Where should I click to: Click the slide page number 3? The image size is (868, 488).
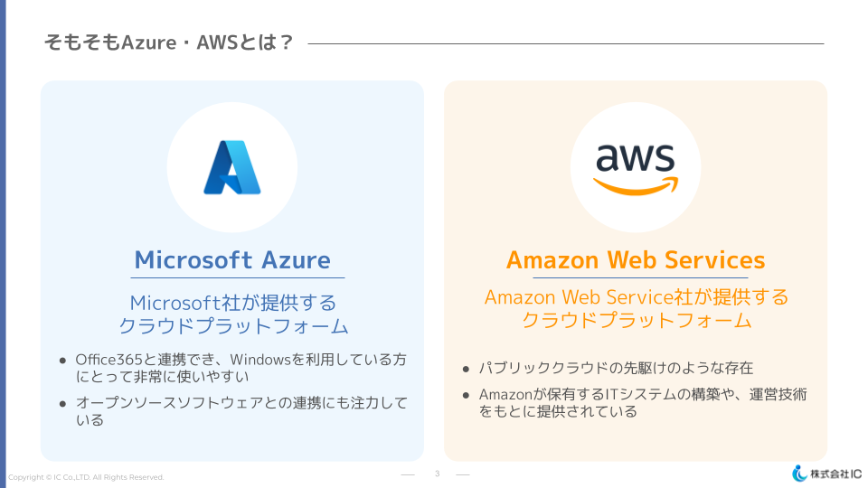[437, 474]
